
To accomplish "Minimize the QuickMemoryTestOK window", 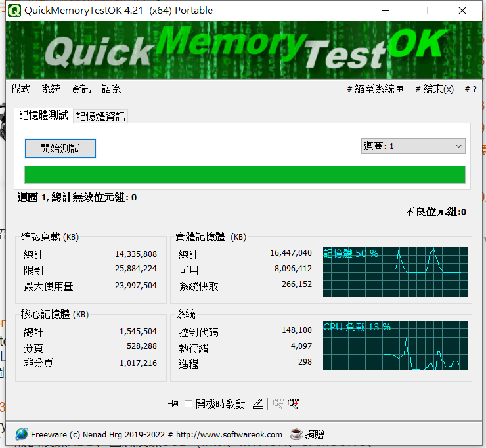I will click(x=386, y=11).
